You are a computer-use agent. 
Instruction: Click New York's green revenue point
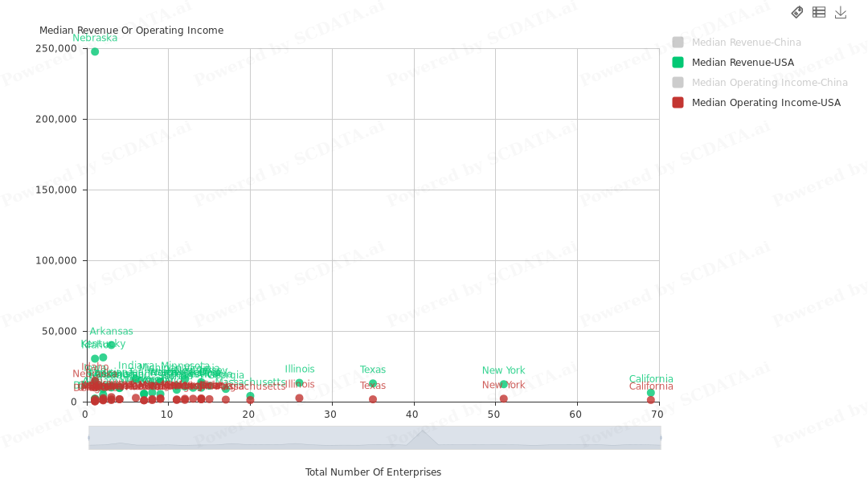coord(504,384)
